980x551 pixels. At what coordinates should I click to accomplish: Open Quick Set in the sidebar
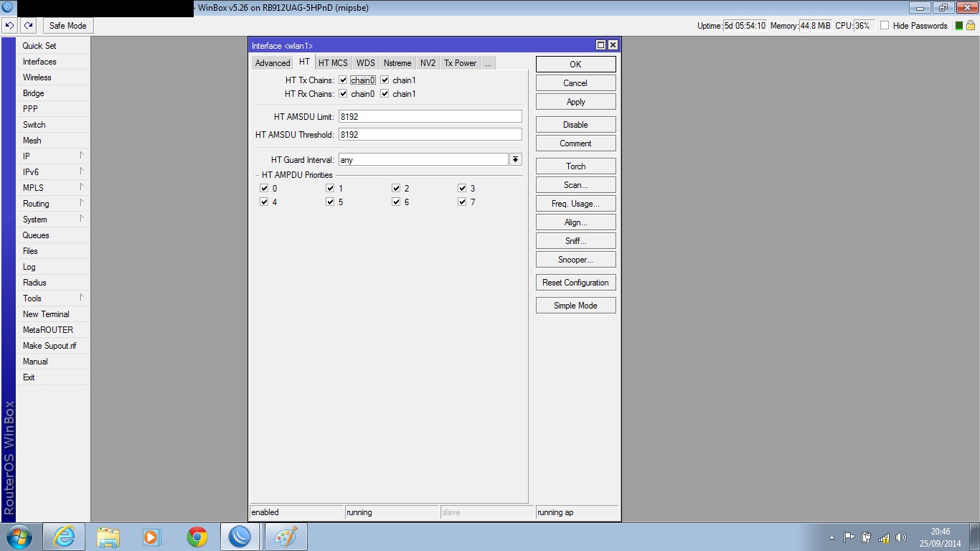tap(54, 46)
